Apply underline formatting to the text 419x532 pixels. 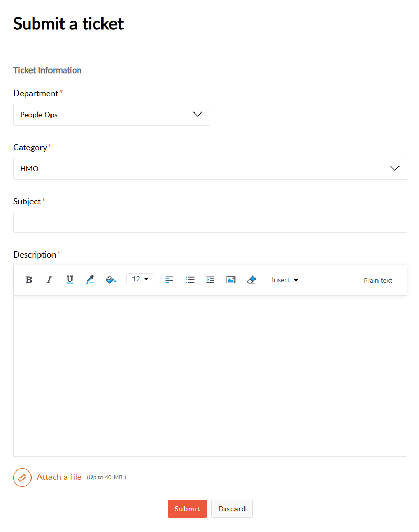pyautogui.click(x=70, y=280)
